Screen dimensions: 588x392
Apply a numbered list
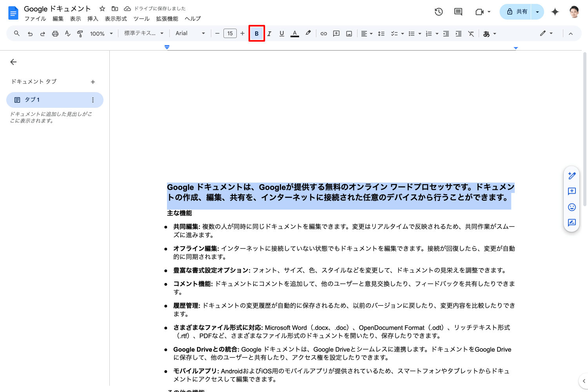point(429,34)
